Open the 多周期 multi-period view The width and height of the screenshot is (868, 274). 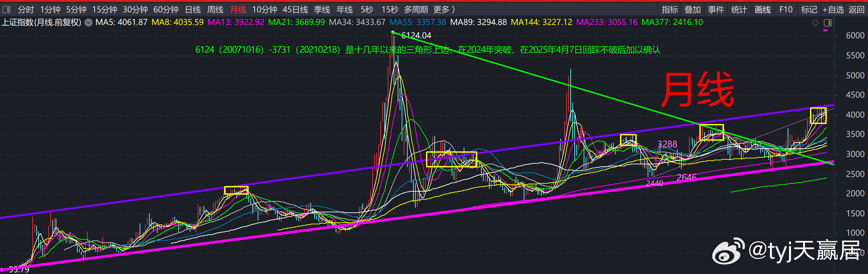[x=416, y=9]
